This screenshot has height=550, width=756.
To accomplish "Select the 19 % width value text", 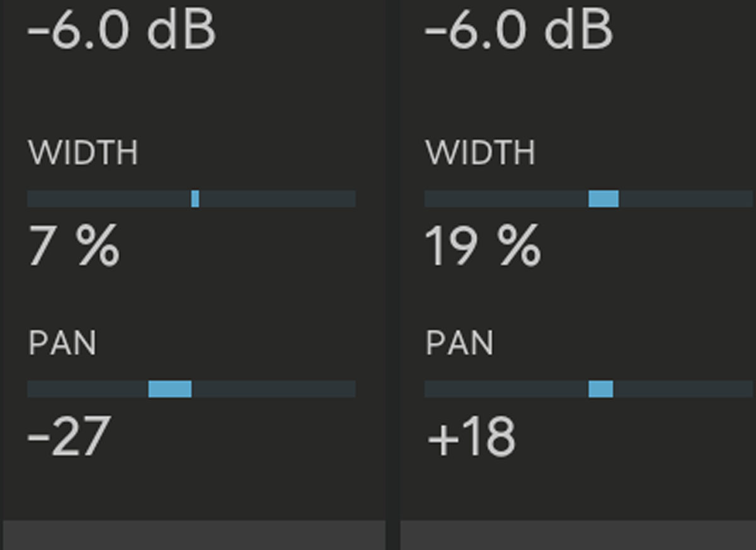I will click(x=483, y=246).
